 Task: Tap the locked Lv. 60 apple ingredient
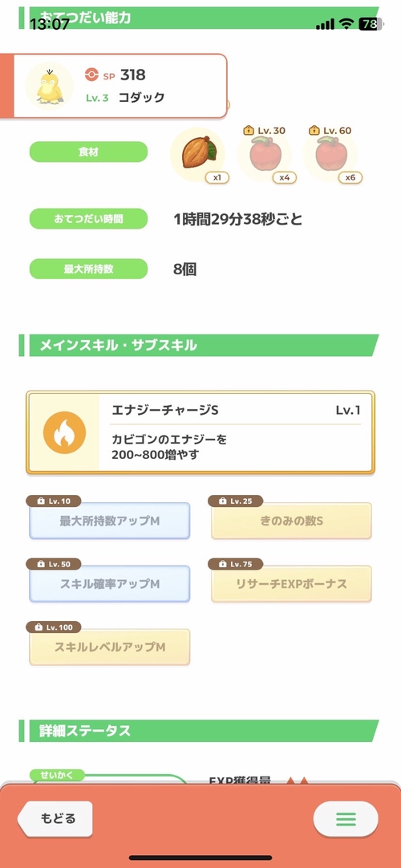330,154
